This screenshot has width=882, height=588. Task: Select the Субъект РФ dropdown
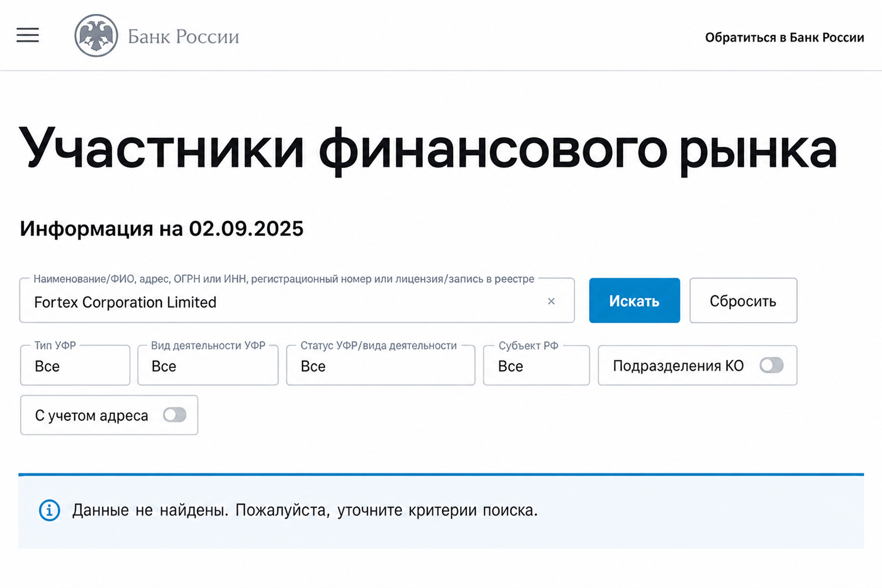pyautogui.click(x=536, y=365)
